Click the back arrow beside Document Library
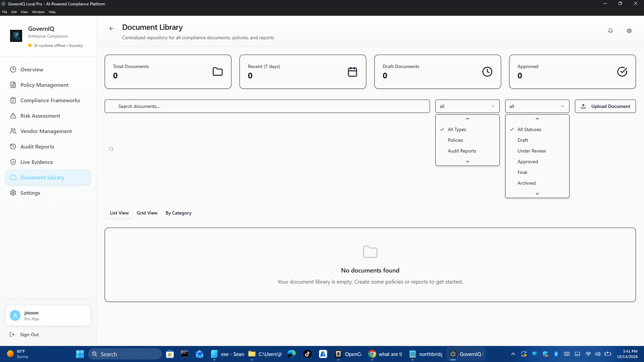 pyautogui.click(x=111, y=28)
